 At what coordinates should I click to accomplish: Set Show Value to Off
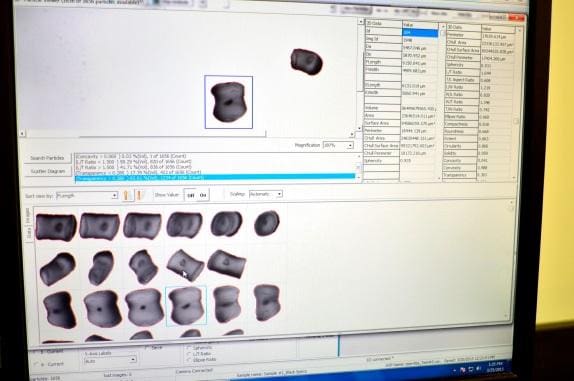190,195
